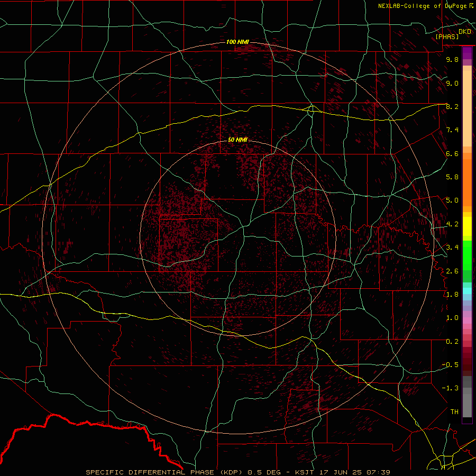The height and width of the screenshot is (476, 476).
Task: Select the 2.6 legend value
Action: coord(452,271)
